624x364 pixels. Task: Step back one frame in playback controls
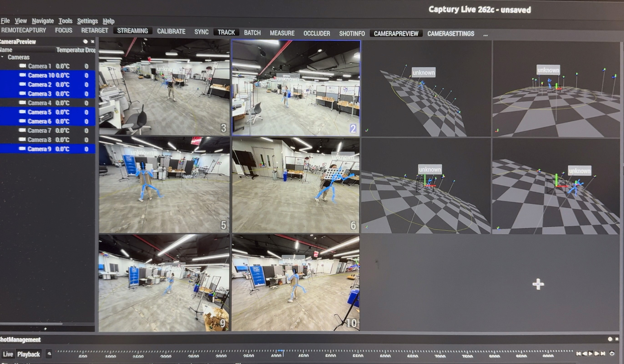pyautogui.click(x=584, y=354)
